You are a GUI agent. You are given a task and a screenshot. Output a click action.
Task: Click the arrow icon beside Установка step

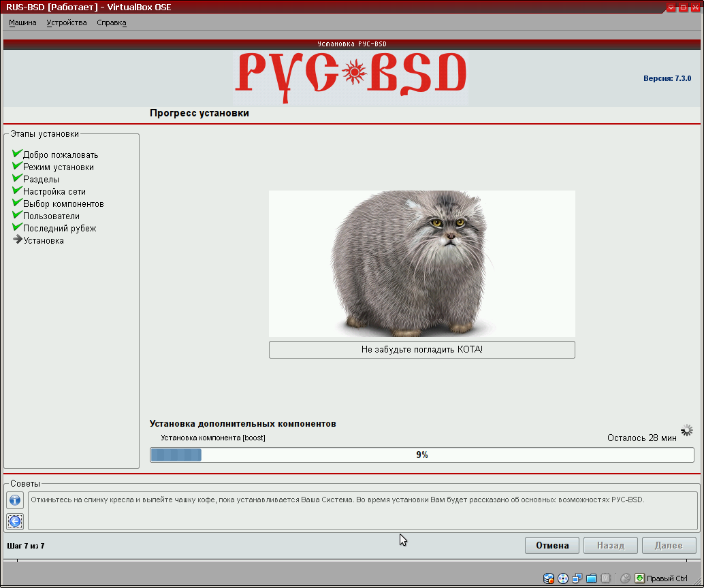(x=18, y=240)
